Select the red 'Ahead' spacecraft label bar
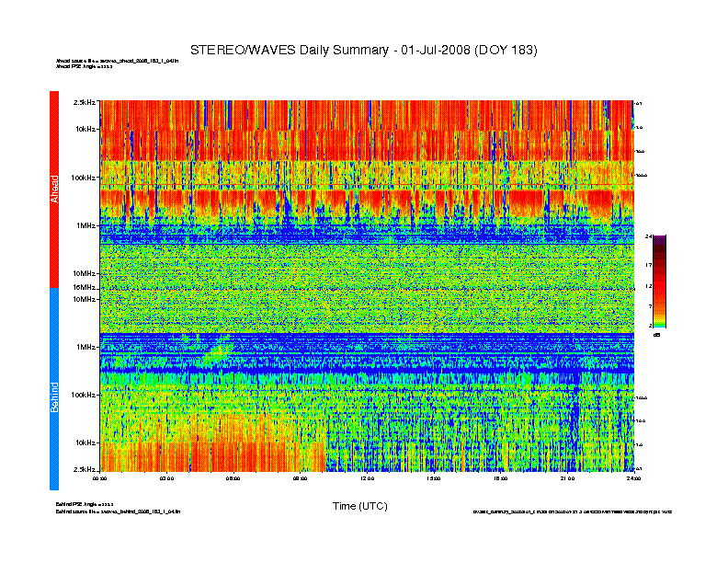728x563 pixels. pos(54,190)
